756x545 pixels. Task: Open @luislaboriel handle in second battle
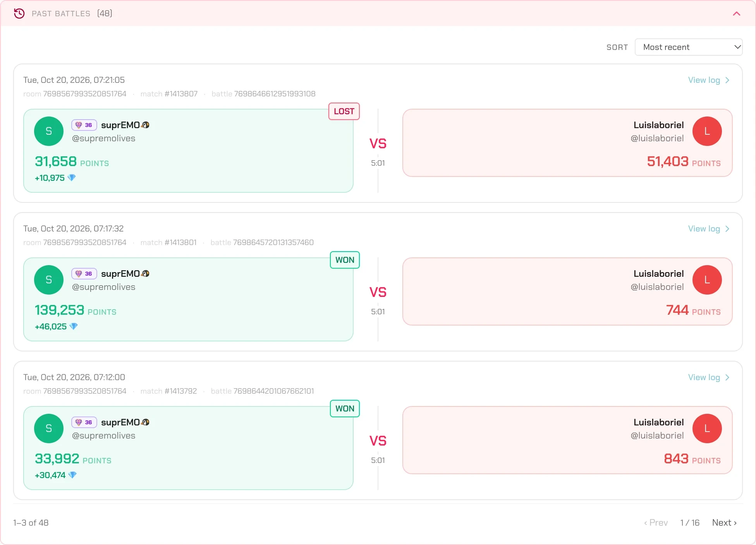[657, 287]
